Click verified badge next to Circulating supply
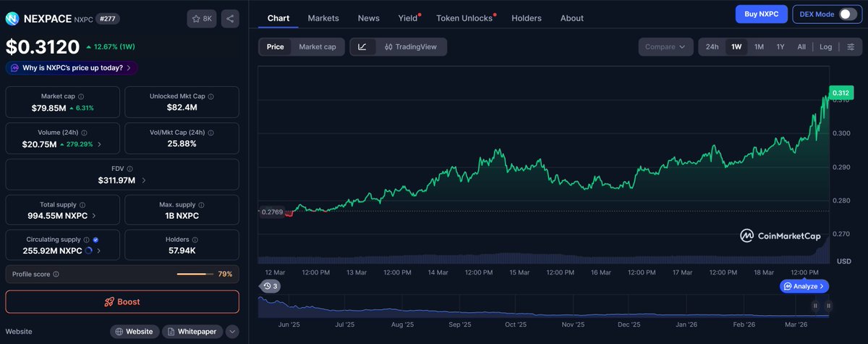 coord(96,239)
